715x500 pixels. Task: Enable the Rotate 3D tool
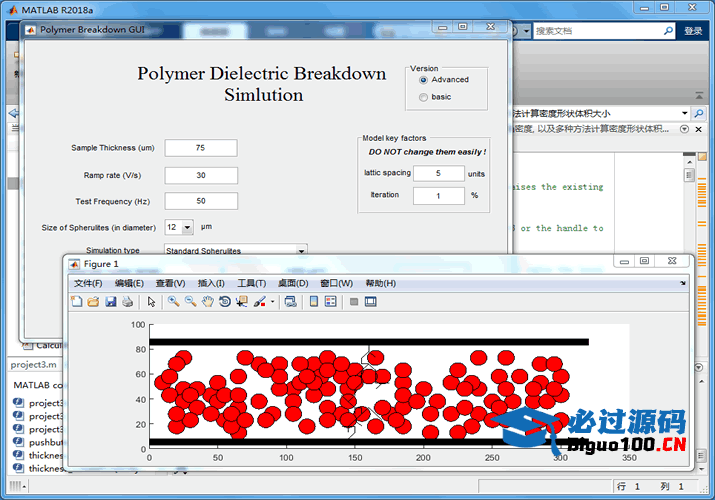tap(224, 302)
